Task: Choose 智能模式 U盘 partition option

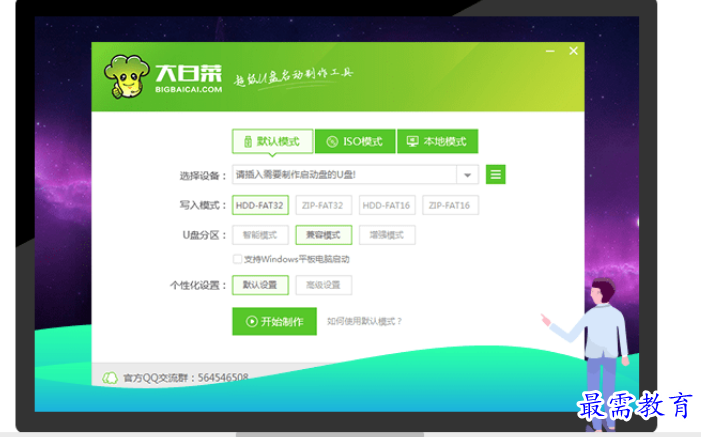Action: [260, 235]
